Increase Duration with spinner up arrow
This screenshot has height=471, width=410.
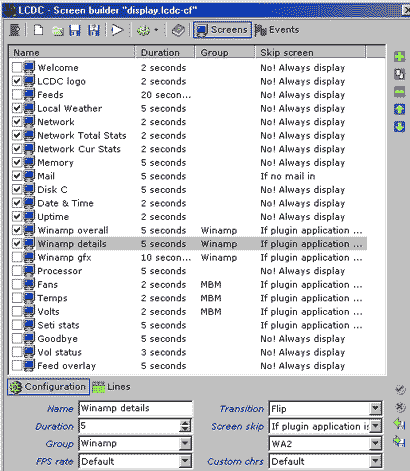coord(185,422)
